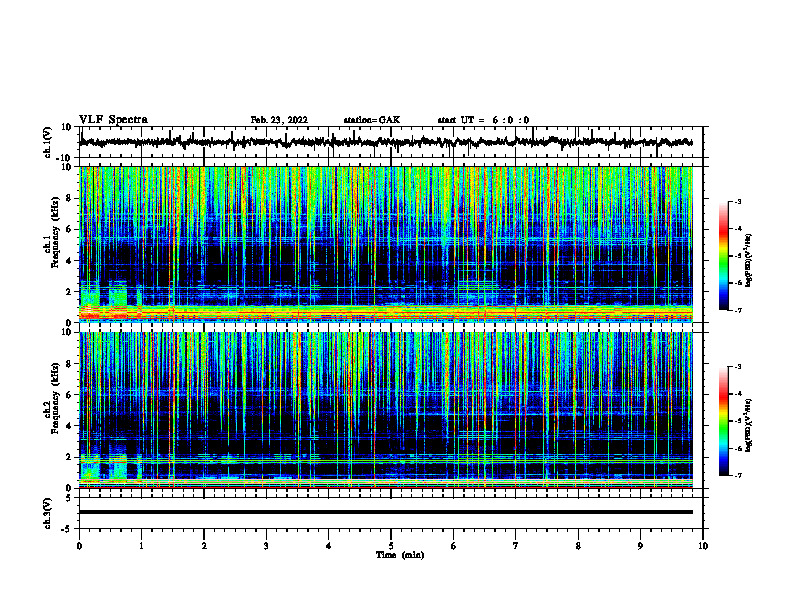This screenshot has height=612, width=792.
Task: Click the time axis tick label "1"
Action: (x=141, y=546)
